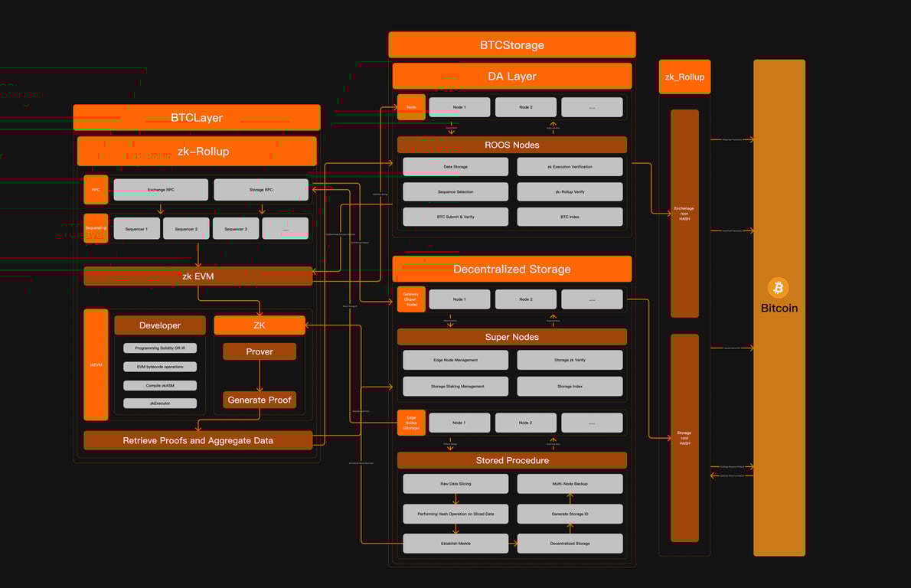
Task: Select the vertical zkEVM sidebar icon
Action: point(96,365)
